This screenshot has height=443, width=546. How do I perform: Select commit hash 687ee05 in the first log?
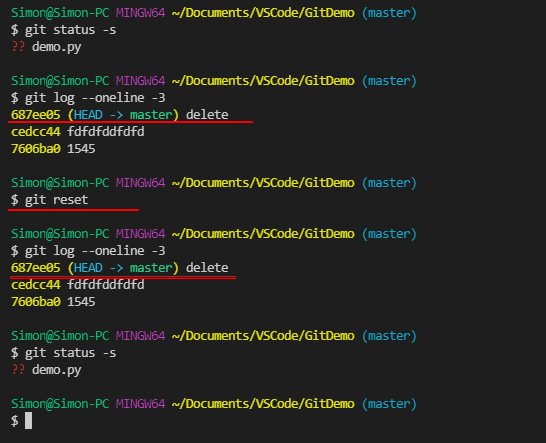click(x=36, y=115)
